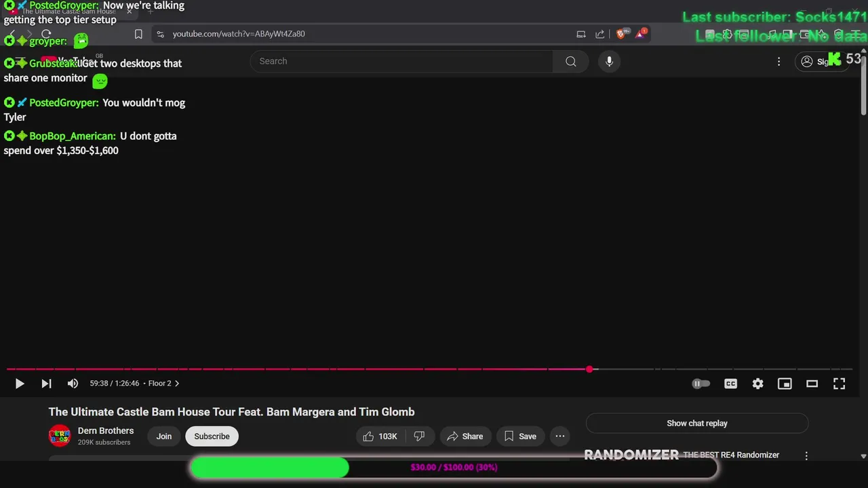Image resolution: width=868 pixels, height=488 pixels.
Task: Open the Dern Brothers channel name link
Action: pyautogui.click(x=106, y=430)
